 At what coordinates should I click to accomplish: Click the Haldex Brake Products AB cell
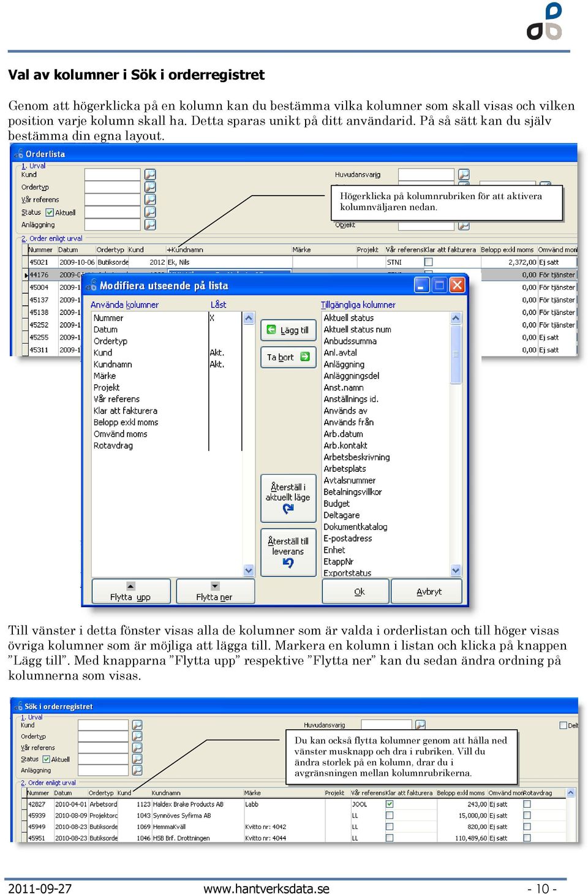(x=197, y=805)
